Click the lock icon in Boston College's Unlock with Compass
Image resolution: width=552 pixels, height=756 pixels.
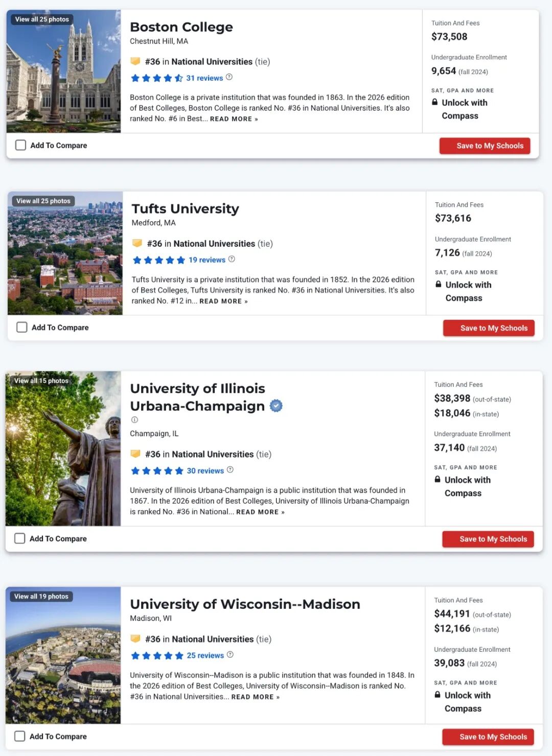pyautogui.click(x=435, y=102)
